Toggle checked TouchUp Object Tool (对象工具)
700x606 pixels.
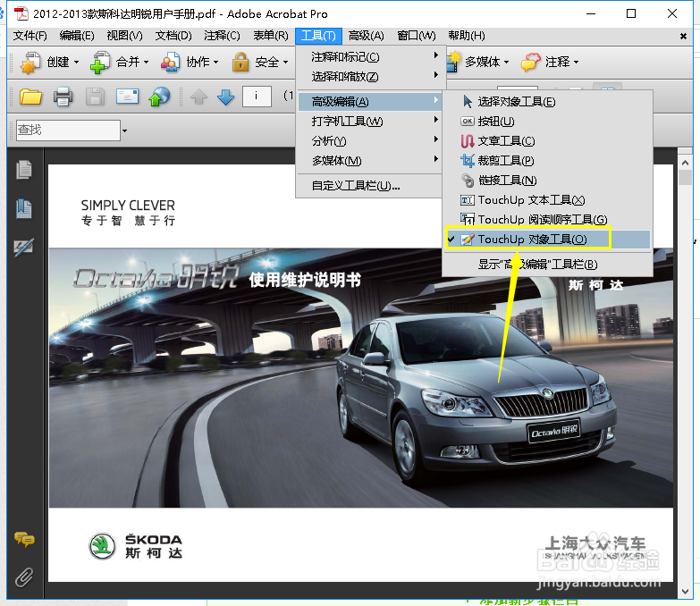coord(547,240)
